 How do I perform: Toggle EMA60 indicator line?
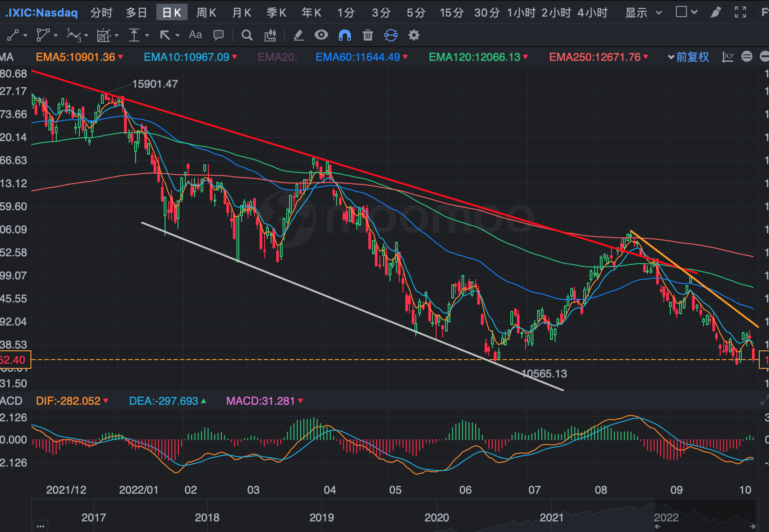pos(362,57)
